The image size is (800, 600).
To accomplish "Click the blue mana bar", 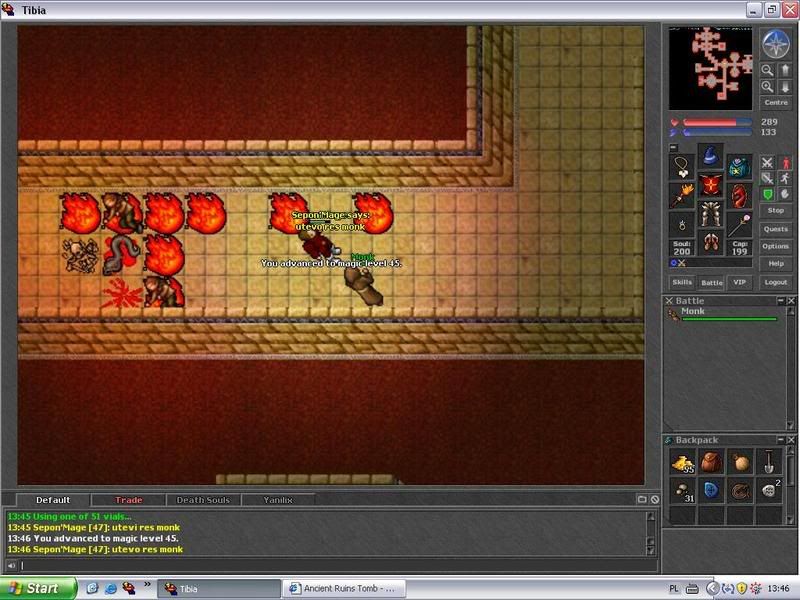I will [x=717, y=133].
